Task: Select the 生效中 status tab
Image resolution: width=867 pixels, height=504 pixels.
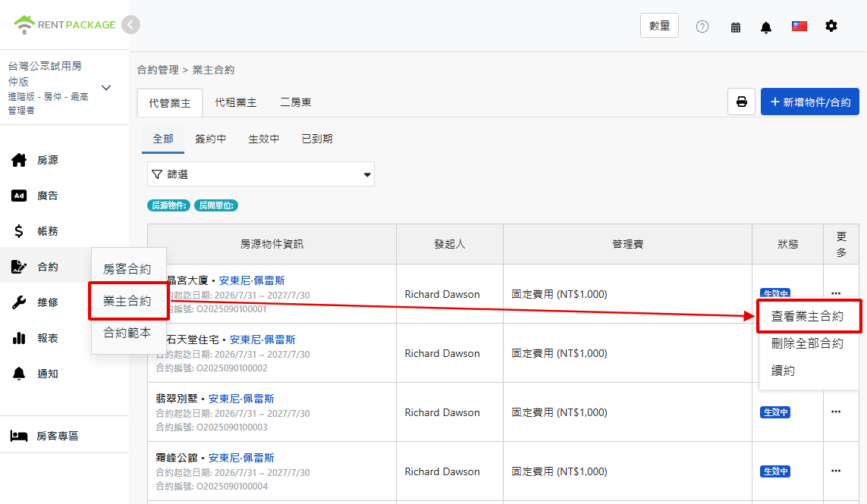Action: 264,139
